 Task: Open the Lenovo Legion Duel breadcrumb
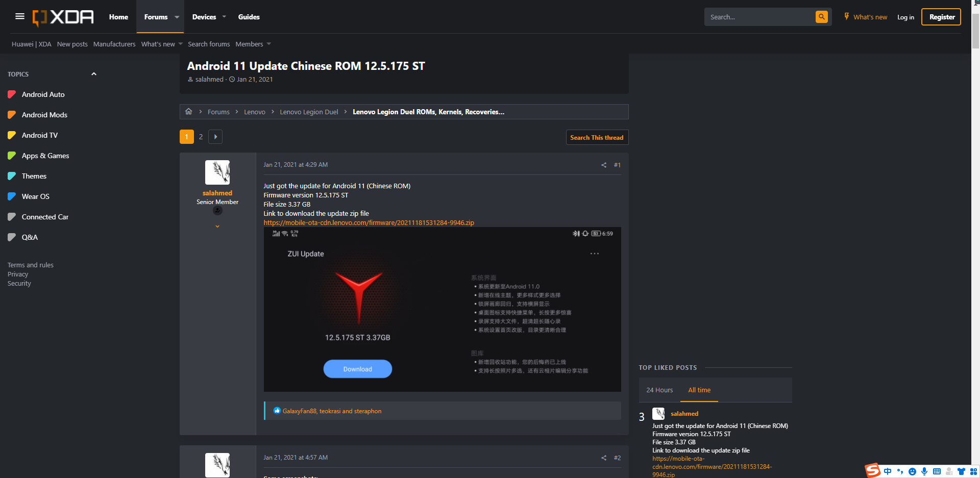pyautogui.click(x=309, y=112)
